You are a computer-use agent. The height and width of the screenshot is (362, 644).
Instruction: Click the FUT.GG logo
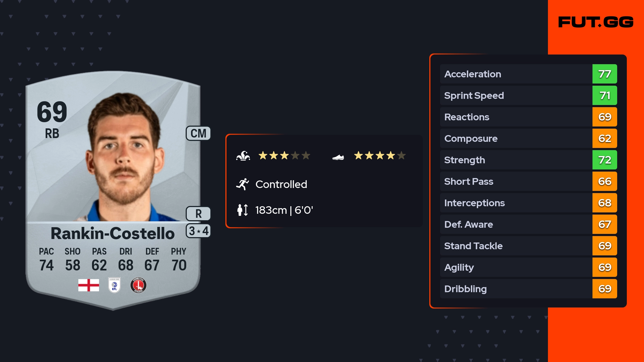[596, 22]
